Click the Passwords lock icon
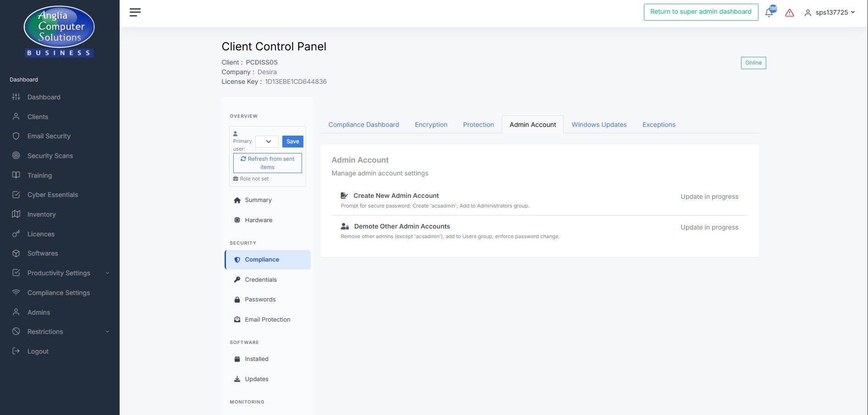Viewport: 868px width, 415px height. [x=237, y=299]
